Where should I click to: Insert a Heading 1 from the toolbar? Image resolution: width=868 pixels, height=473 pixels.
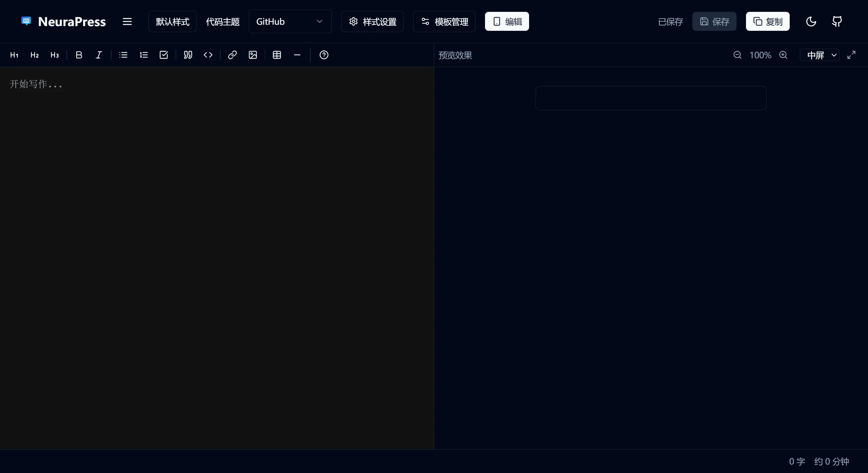pyautogui.click(x=14, y=55)
